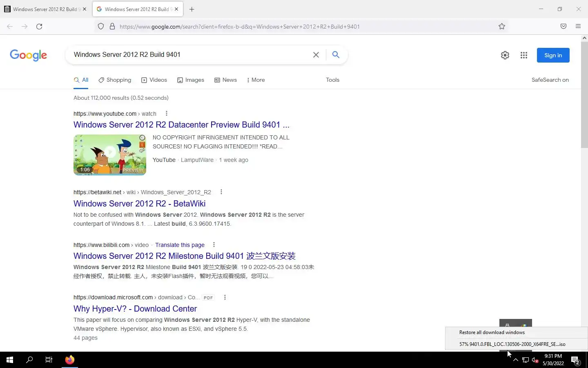The width and height of the screenshot is (588, 368).
Task: Click the site security padlock icon
Action: click(x=112, y=27)
